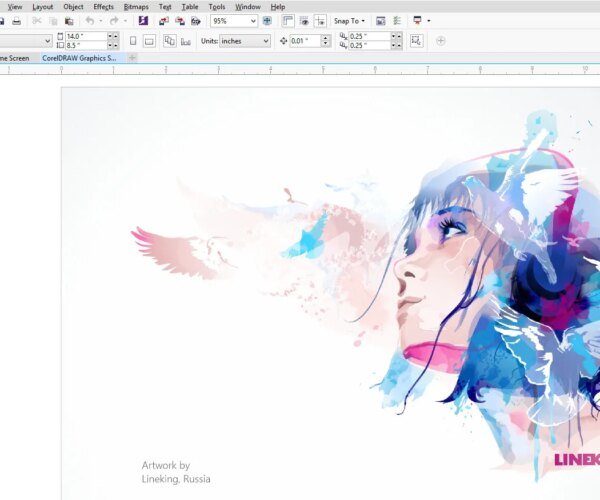600x500 pixels.
Task: Click the Export icon in the toolbar
Action: (179, 21)
